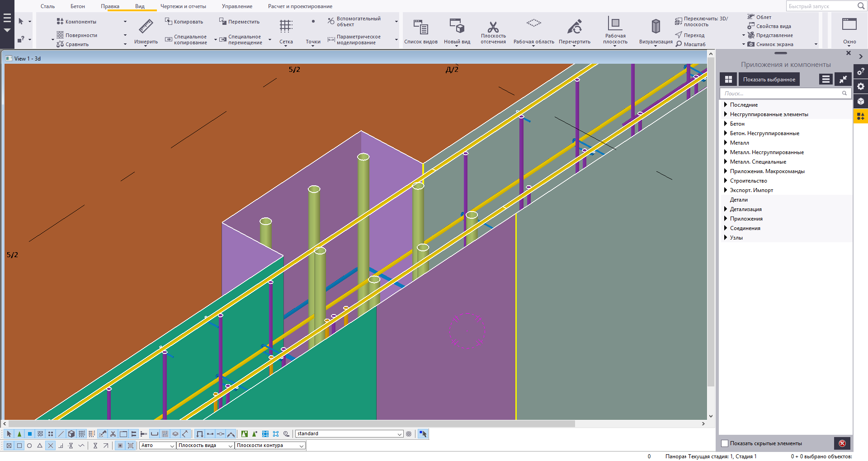
Task: Open the 'Чертежи и отчеты' ribbon tab
Action: click(183, 6)
